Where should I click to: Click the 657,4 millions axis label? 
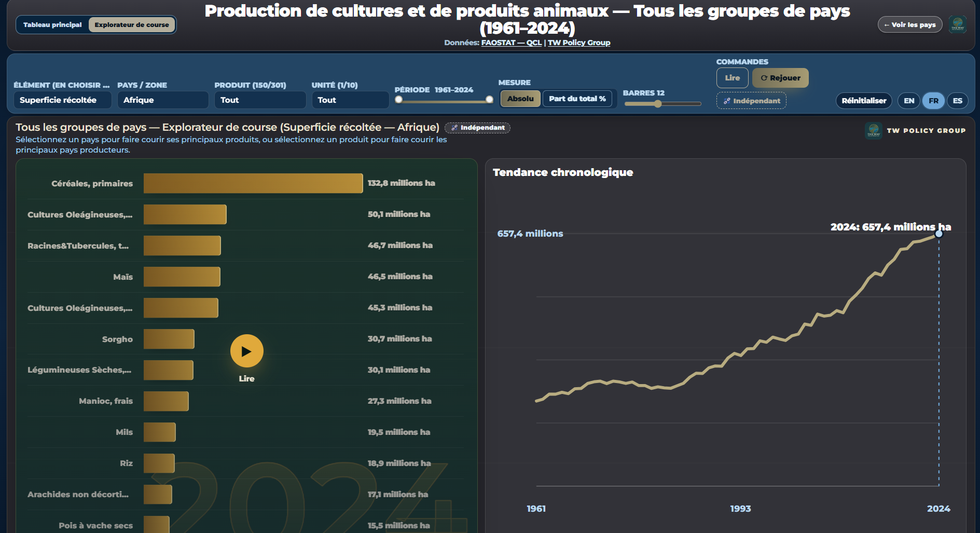[x=530, y=234]
